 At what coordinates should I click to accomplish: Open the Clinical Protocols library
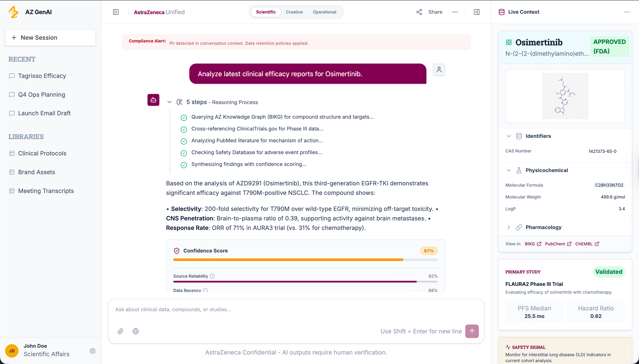42,153
